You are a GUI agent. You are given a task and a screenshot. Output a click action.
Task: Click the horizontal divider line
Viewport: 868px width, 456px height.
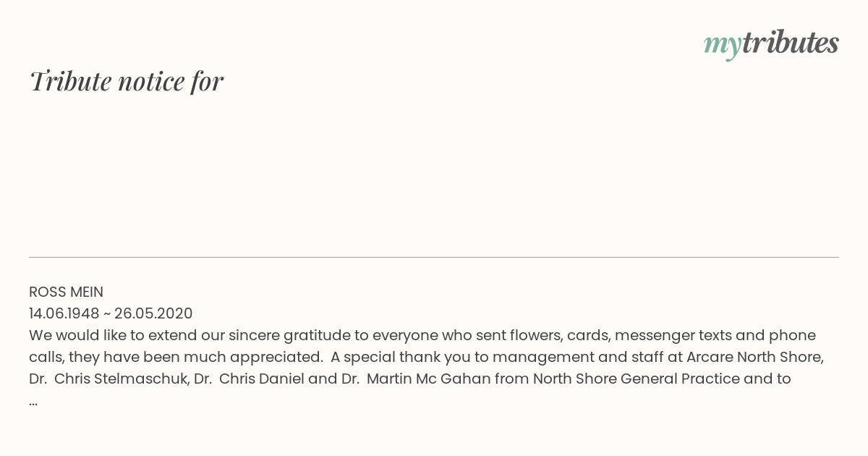click(x=434, y=257)
